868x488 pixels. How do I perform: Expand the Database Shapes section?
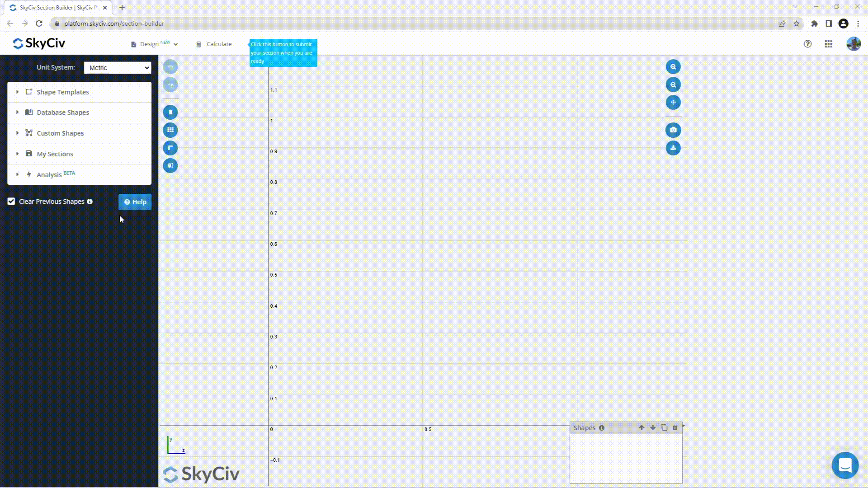[x=62, y=112]
